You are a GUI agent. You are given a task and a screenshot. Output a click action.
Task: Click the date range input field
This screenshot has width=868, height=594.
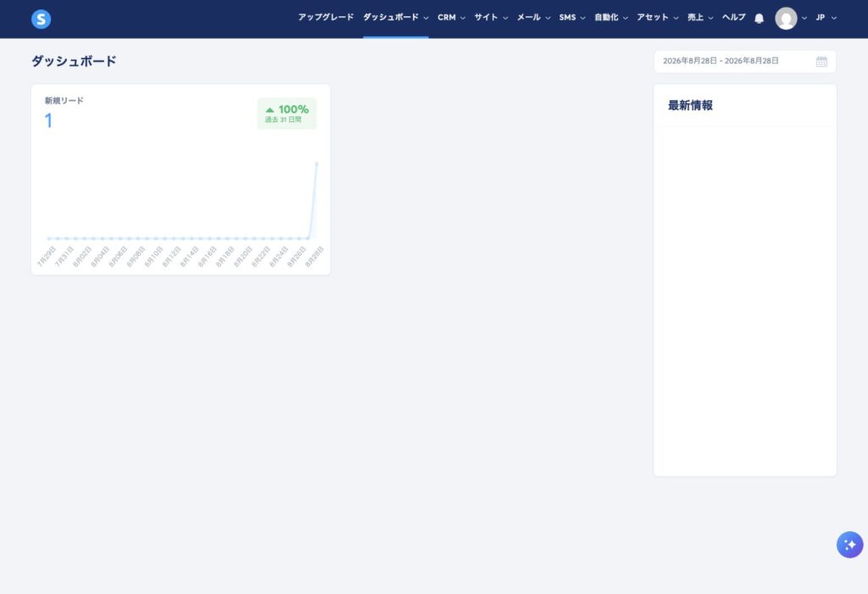click(744, 62)
